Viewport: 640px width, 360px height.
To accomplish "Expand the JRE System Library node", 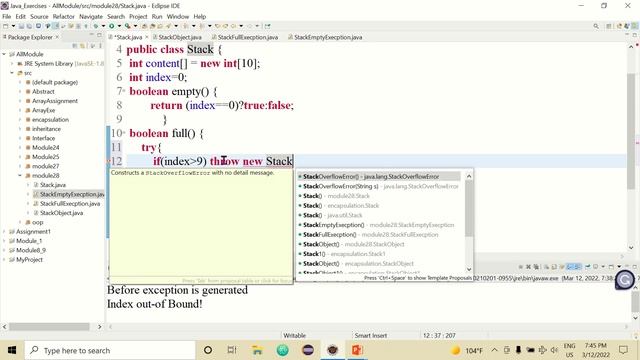I will coord(12,64).
